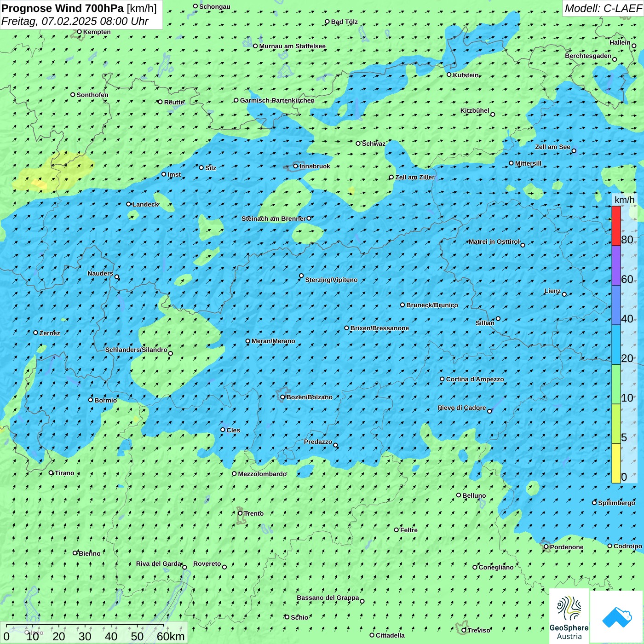Image resolution: width=644 pixels, height=644 pixels.
Task: Click the "Cittadella" label
Action: 390,635
